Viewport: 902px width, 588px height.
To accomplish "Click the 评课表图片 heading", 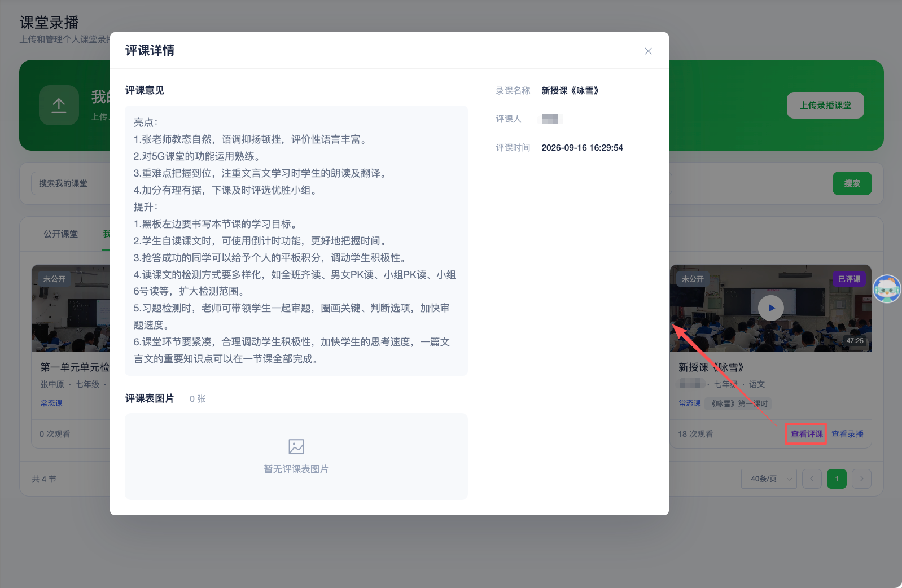I will click(x=150, y=398).
